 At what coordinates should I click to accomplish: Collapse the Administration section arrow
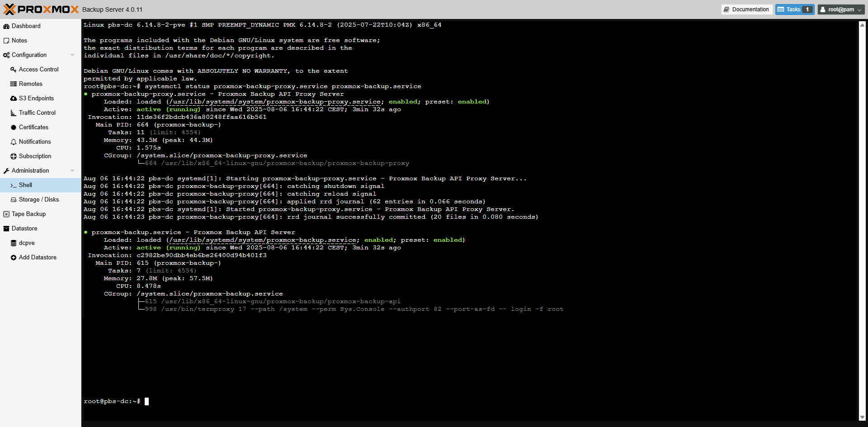(x=72, y=171)
